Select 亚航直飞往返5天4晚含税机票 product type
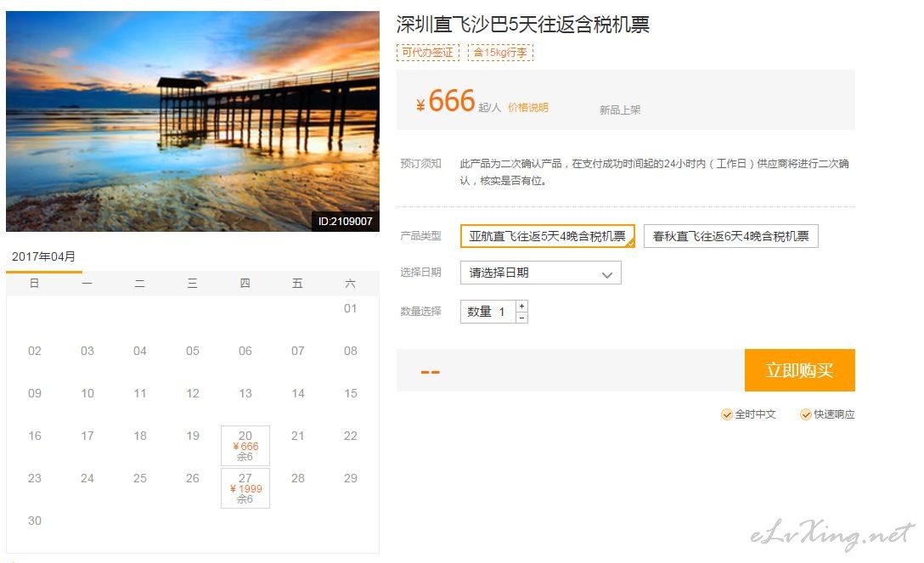Viewport: 924px width, 563px height. [548, 236]
